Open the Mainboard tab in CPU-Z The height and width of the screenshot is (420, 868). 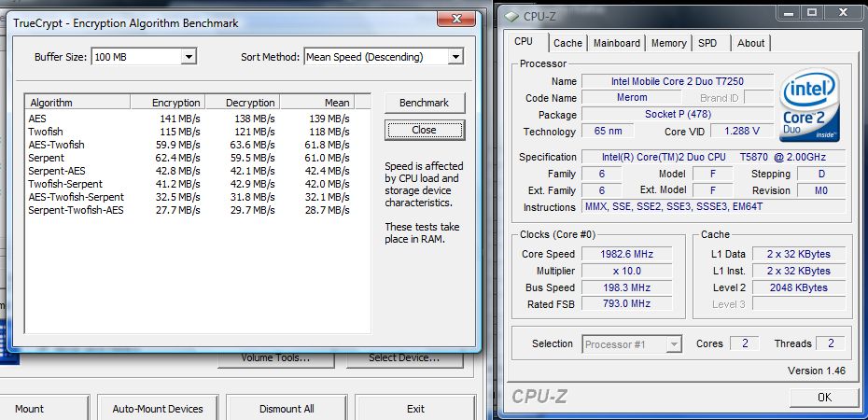617,43
